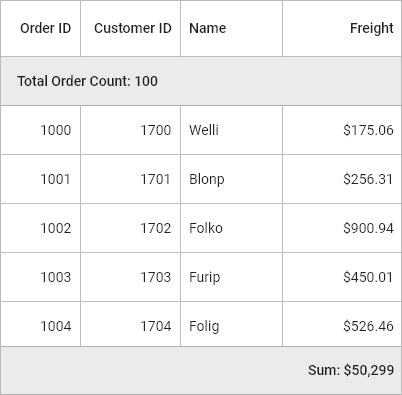Screen dimensions: 402x395
Task: Select the name cell Furip
Action: (x=231, y=277)
